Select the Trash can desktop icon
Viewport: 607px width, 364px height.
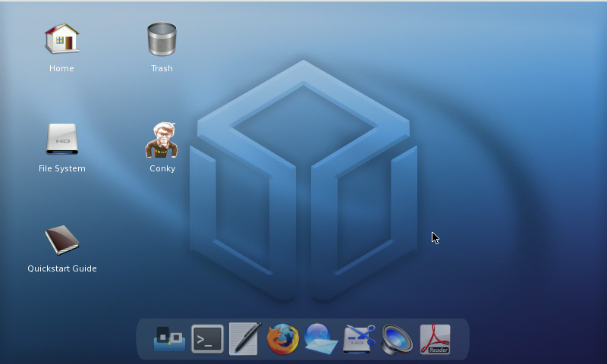pyautogui.click(x=162, y=39)
